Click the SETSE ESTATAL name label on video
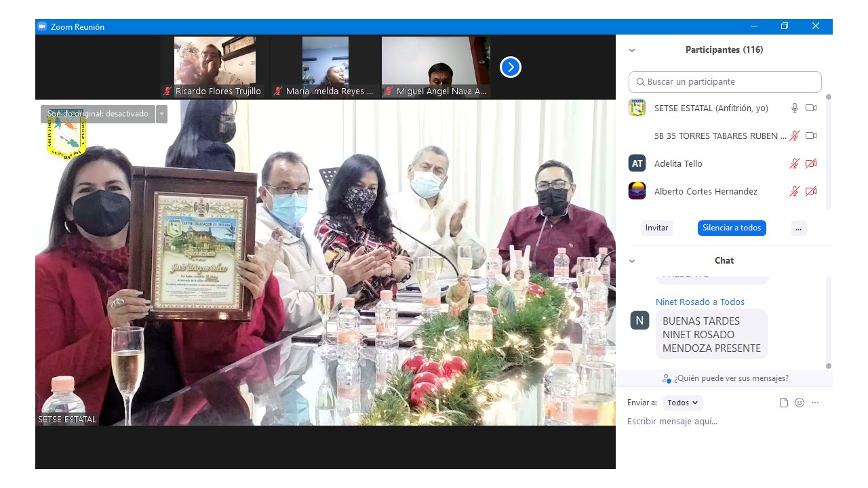Image resolution: width=868 pixels, height=488 pixels. pyautogui.click(x=67, y=420)
